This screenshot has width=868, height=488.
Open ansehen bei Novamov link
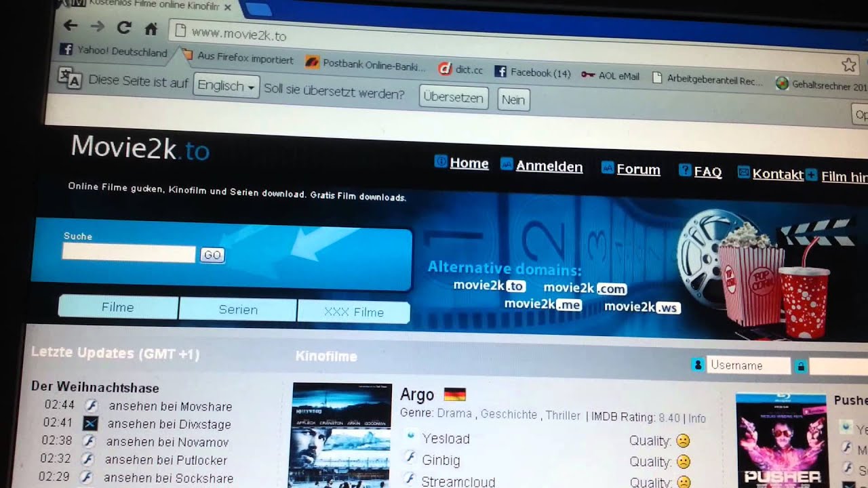coord(167,442)
